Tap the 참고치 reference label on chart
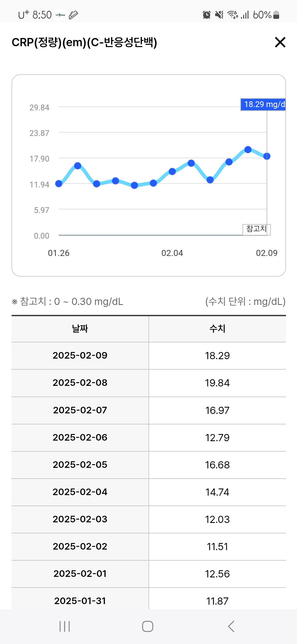Image resolution: width=297 pixels, height=644 pixels. point(257,229)
